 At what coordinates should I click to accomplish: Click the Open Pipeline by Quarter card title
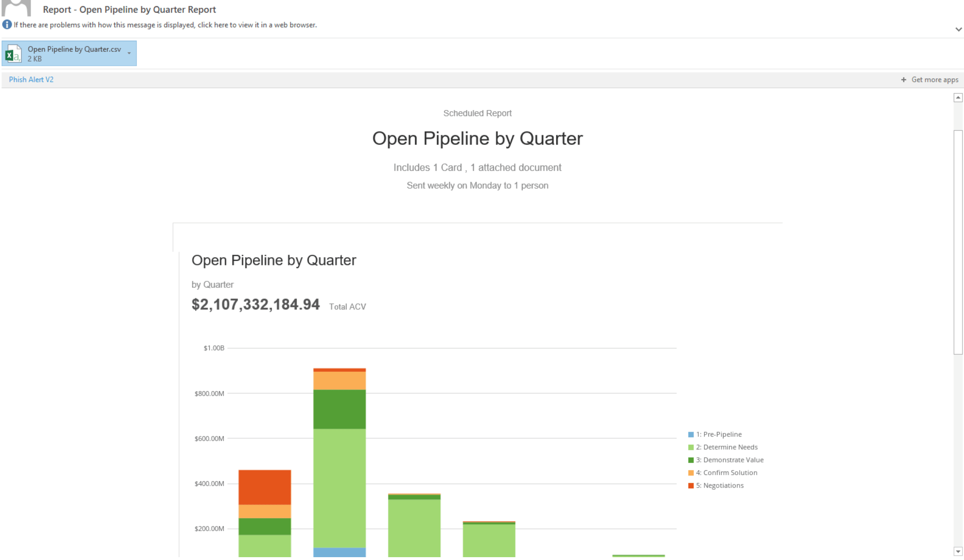[x=273, y=260]
